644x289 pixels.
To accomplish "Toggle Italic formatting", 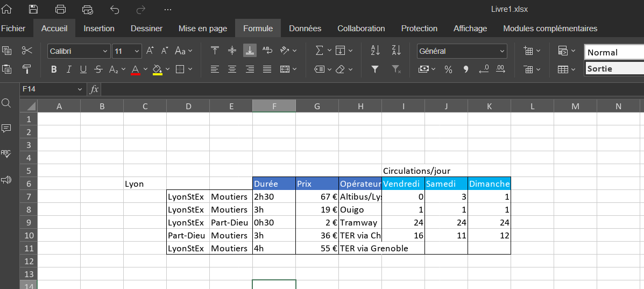I will pos(68,69).
